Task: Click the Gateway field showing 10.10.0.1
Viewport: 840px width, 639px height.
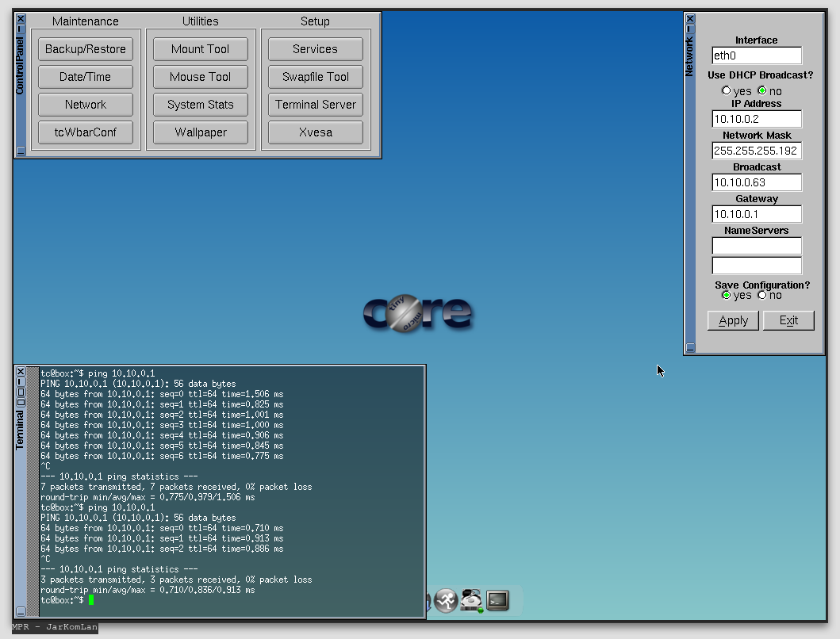Action: pyautogui.click(x=757, y=214)
